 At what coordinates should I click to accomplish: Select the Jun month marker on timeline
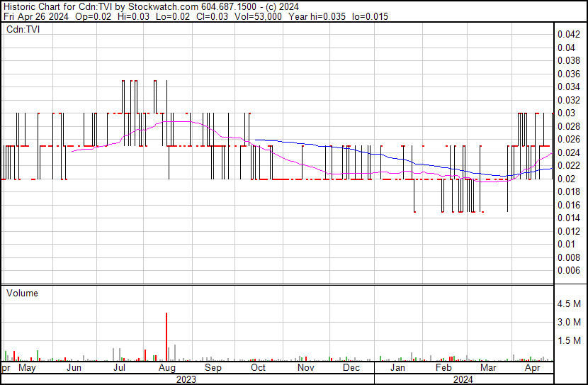click(x=74, y=368)
